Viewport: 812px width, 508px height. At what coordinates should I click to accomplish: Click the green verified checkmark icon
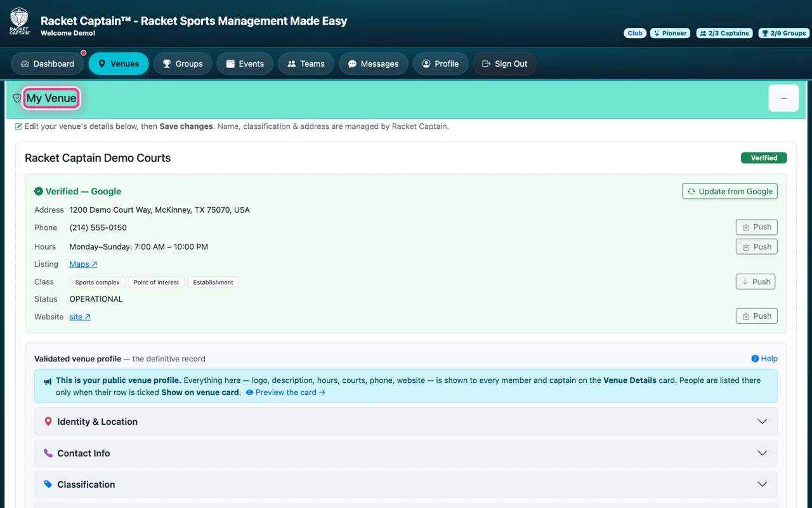pos(39,191)
